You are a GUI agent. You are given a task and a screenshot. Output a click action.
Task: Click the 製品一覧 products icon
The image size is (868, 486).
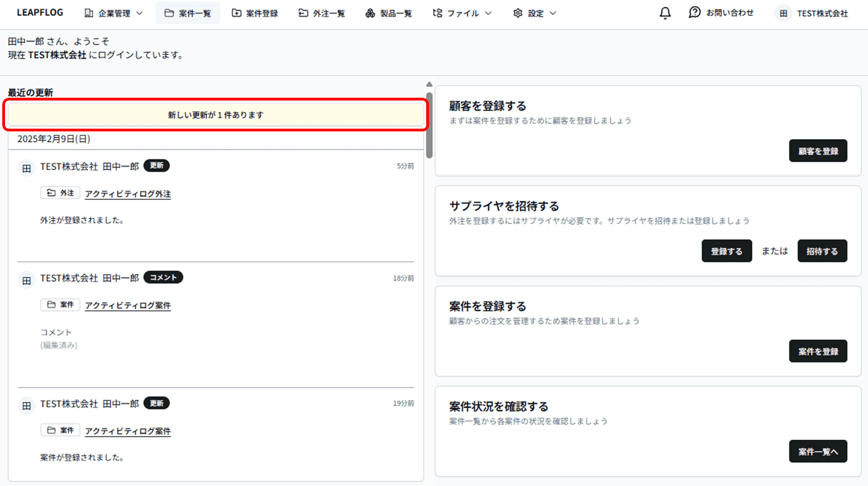(x=370, y=14)
